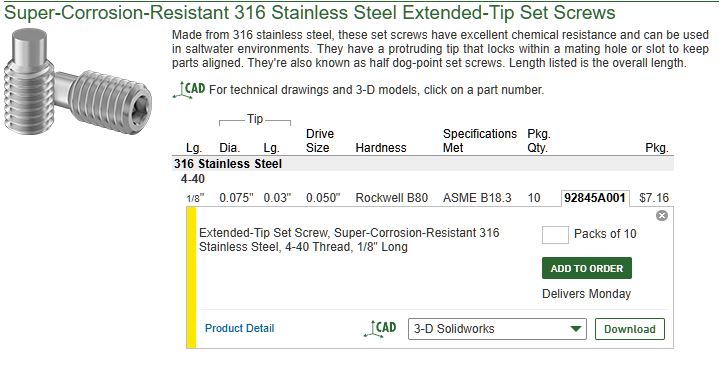Click the CAD icon beside format dropdown
Screen dimensions: 726x380
(x=380, y=329)
